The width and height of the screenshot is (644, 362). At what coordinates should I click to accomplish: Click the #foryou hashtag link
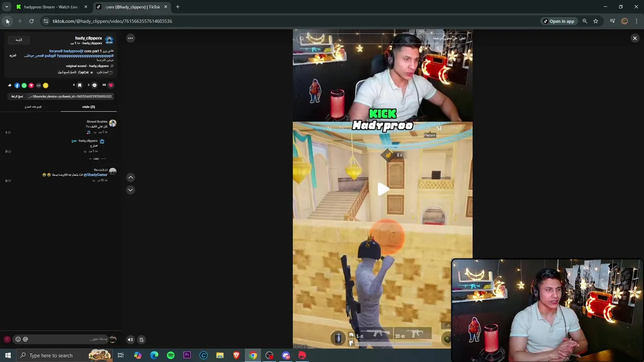(56, 51)
